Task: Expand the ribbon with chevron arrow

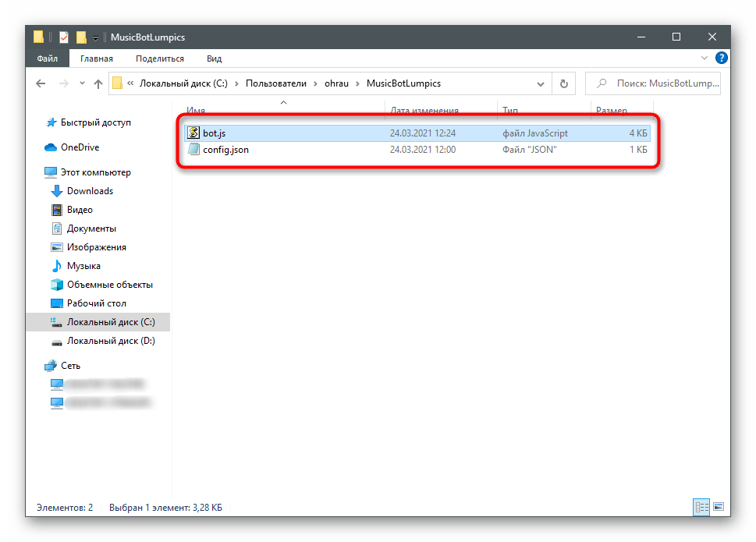Action: [x=705, y=58]
